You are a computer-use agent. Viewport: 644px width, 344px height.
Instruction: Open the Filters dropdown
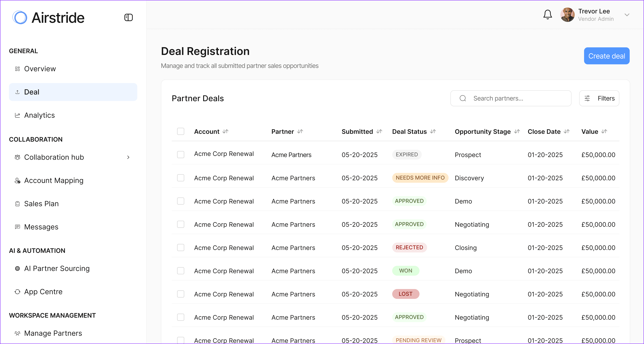[x=599, y=98]
